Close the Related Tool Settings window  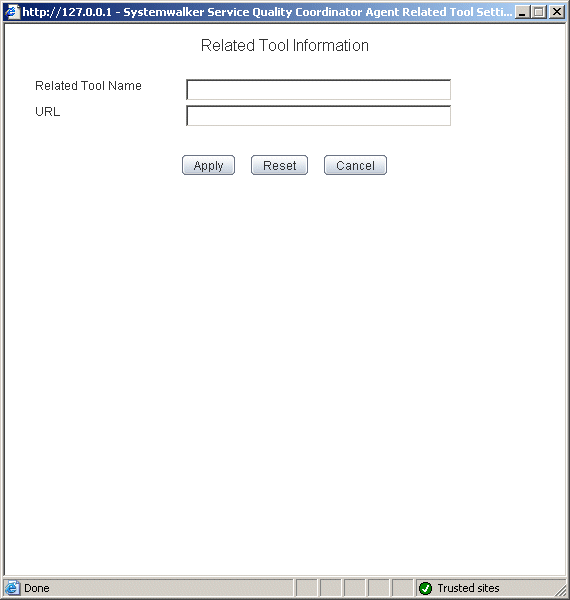pos(557,12)
